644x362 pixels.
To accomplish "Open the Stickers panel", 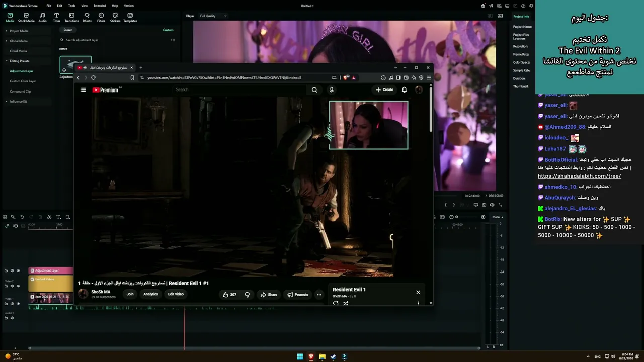I will tap(115, 18).
